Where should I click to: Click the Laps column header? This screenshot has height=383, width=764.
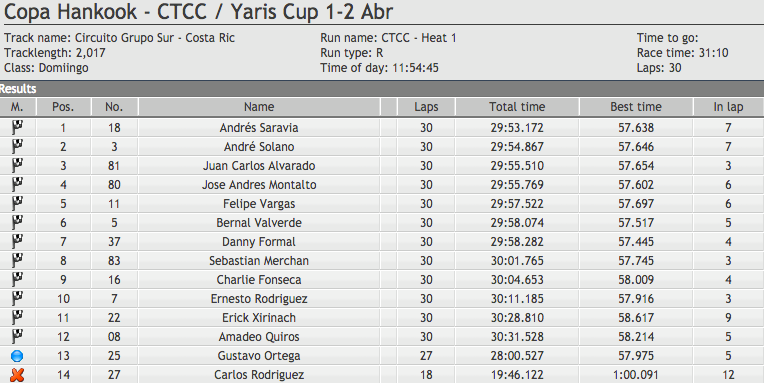[426, 107]
